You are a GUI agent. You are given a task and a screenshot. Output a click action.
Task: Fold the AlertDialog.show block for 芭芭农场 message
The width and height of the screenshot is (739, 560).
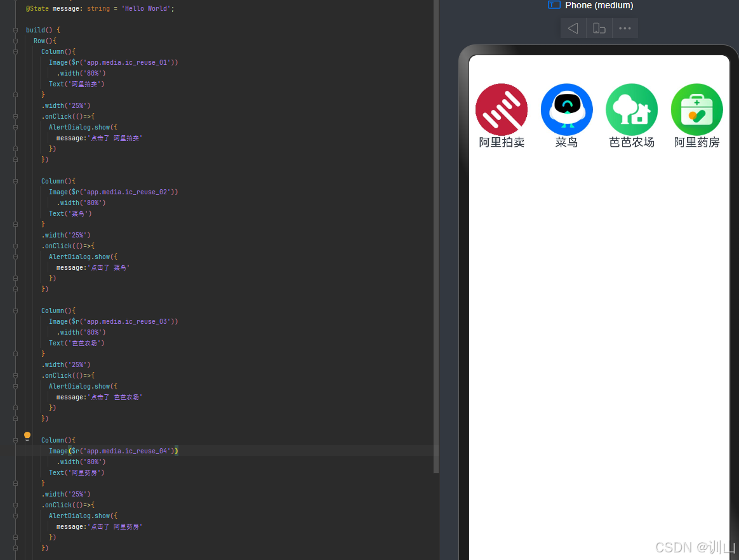tap(15, 387)
